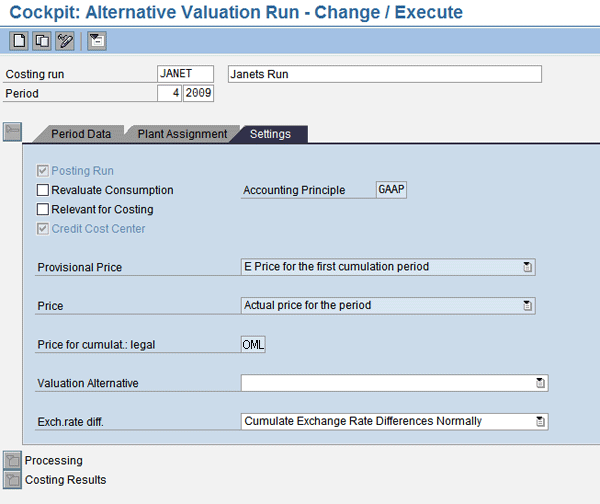Click the Create new costing run icon
The image size is (600, 504).
point(19,41)
